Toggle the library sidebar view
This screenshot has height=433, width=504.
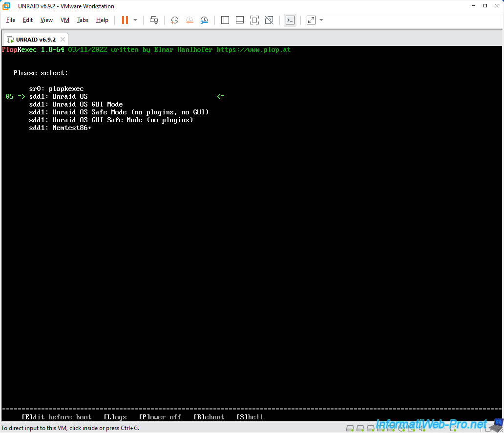click(x=225, y=20)
